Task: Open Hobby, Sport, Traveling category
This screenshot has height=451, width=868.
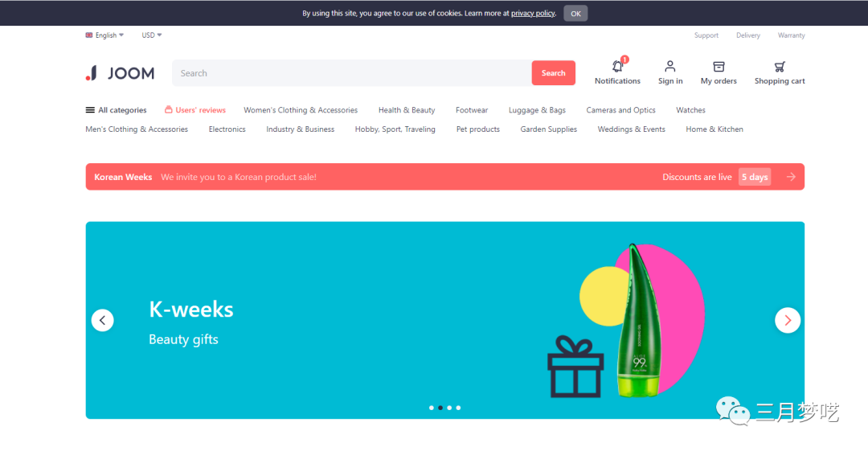Action: [x=395, y=129]
